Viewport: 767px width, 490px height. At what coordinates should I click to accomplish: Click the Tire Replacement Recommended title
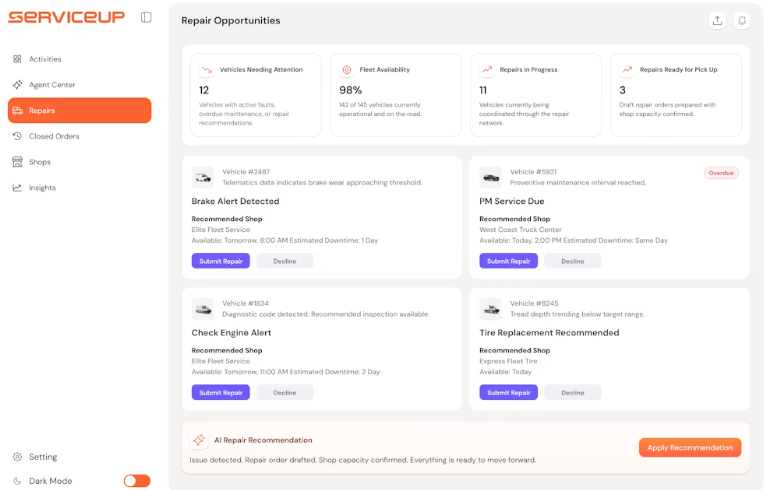coord(549,333)
